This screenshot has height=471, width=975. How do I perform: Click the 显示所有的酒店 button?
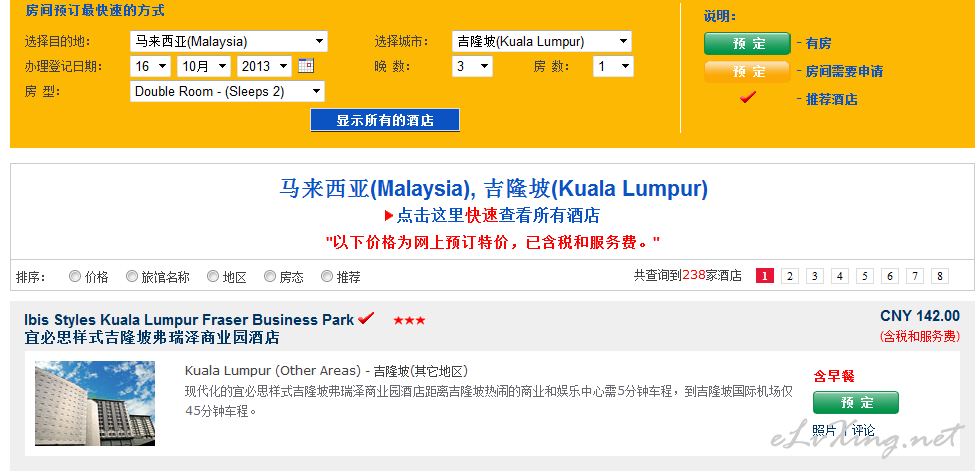click(385, 120)
